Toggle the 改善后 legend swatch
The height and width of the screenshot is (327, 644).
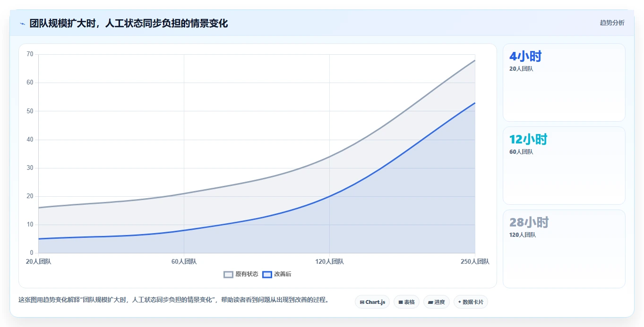[267, 274]
